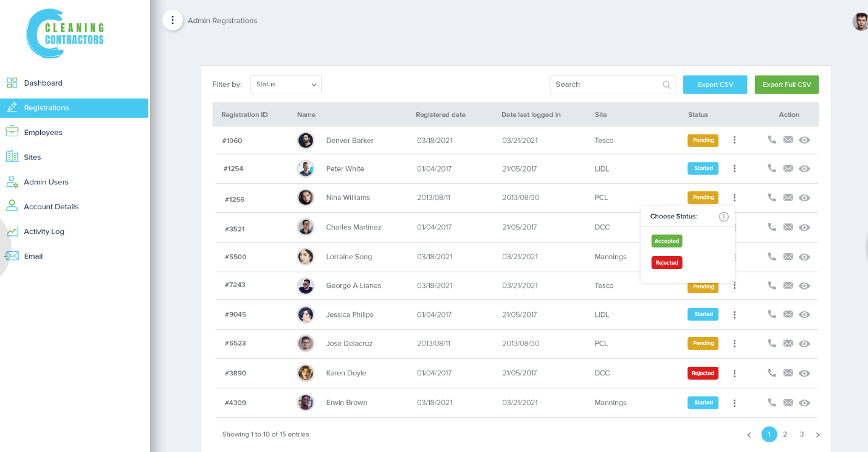Email Peter White via envelope icon

click(x=788, y=169)
